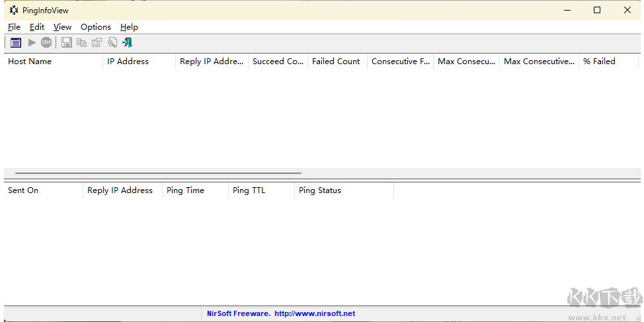Sort by the Host Name column header
The height and width of the screenshot is (322, 644).
(x=30, y=61)
